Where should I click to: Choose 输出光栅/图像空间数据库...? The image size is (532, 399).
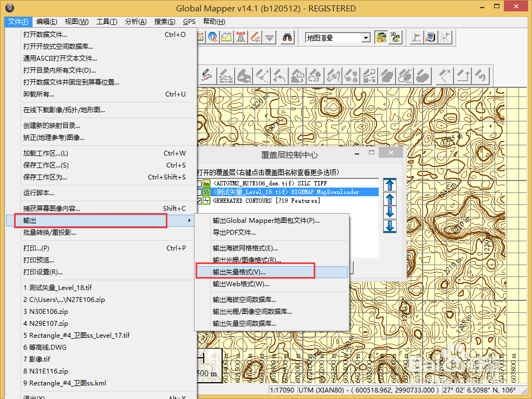click(272, 312)
